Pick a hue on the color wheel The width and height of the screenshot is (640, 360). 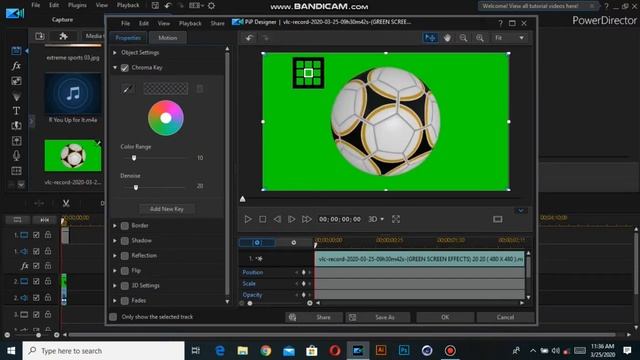[166, 118]
